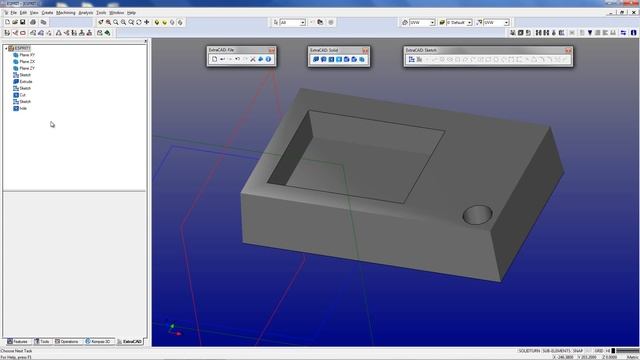Image resolution: width=640 pixels, height=360 pixels.
Task: Click the Open file folder icon
Action: 15,22
